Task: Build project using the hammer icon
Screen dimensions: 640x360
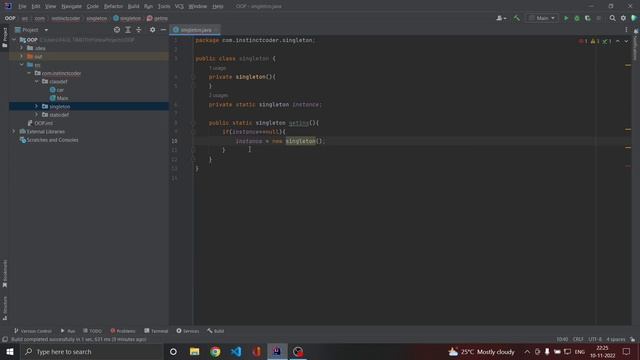Action: tap(517, 18)
